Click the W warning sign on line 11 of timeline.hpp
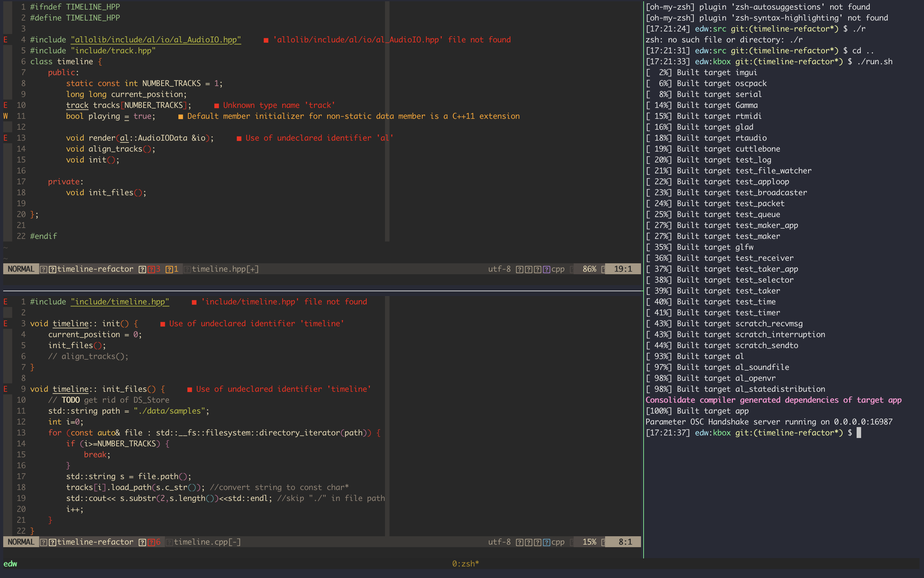Image resolution: width=924 pixels, height=578 pixels. coord(5,116)
